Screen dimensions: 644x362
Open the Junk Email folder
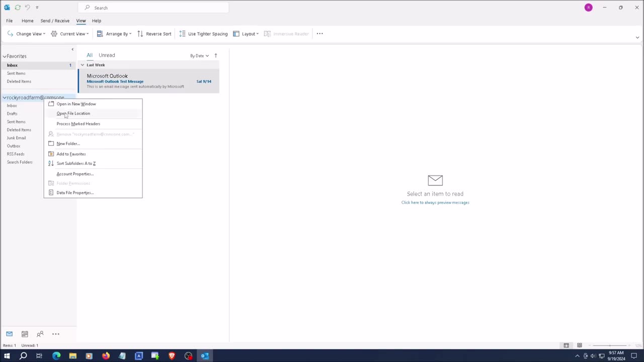click(16, 138)
